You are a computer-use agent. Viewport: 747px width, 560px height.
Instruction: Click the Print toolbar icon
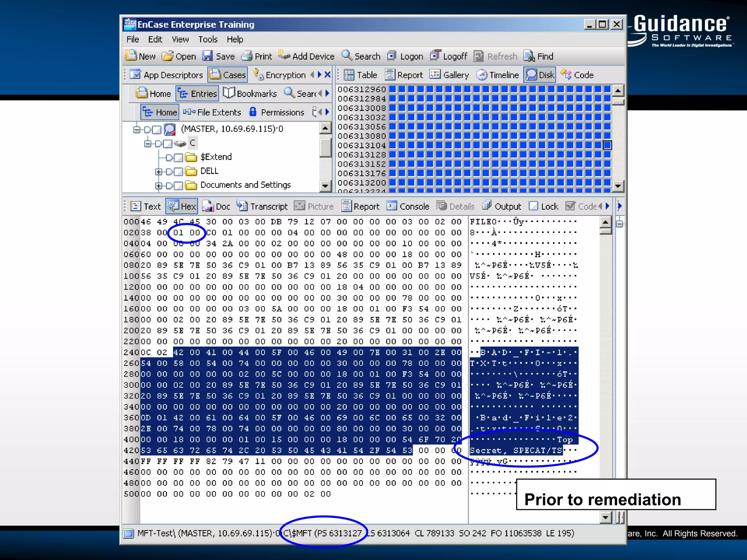tap(247, 56)
